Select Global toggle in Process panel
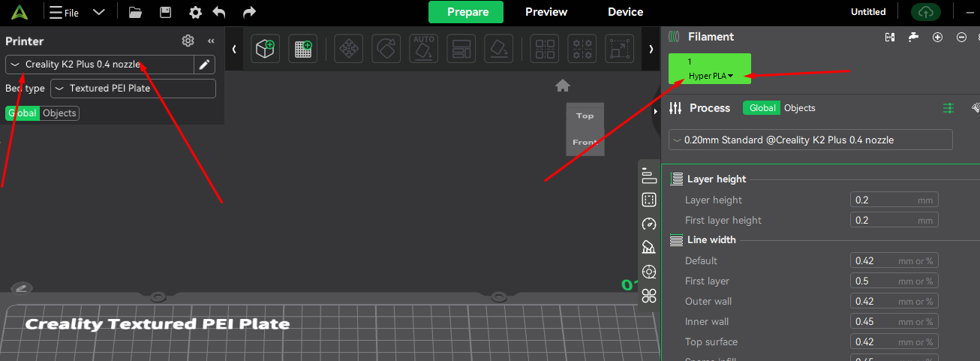Image resolution: width=980 pixels, height=361 pixels. [x=762, y=108]
